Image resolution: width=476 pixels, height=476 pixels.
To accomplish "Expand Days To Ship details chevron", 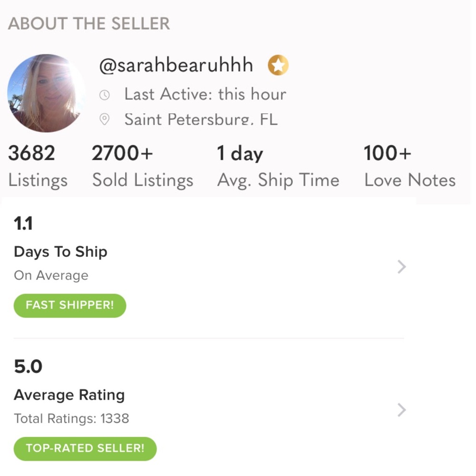I will pyautogui.click(x=401, y=267).
